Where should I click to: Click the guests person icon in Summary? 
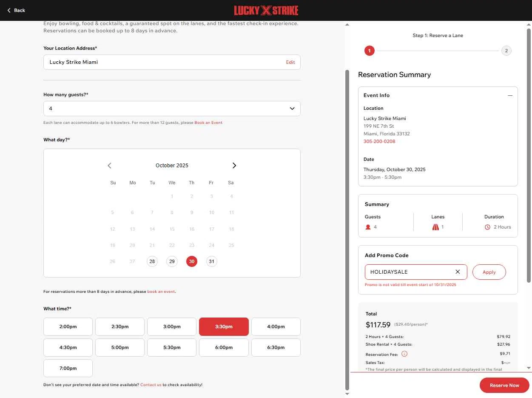pyautogui.click(x=368, y=227)
